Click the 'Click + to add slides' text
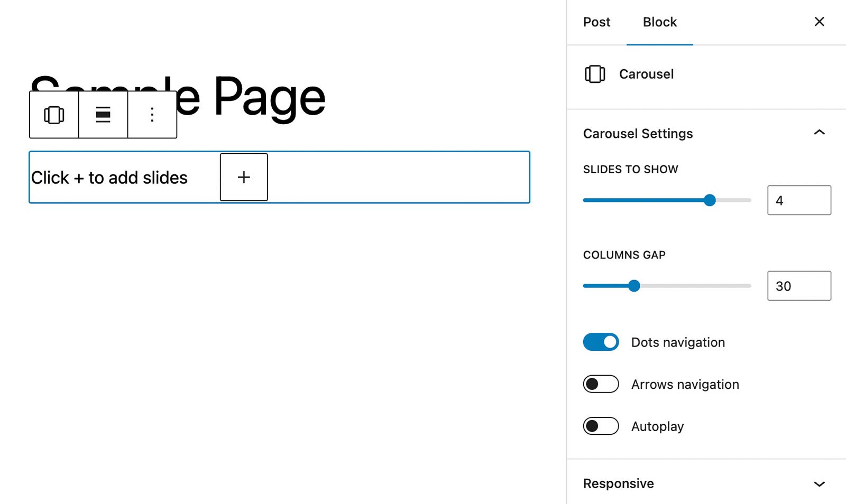Image resolution: width=846 pixels, height=504 pixels. pyautogui.click(x=109, y=178)
